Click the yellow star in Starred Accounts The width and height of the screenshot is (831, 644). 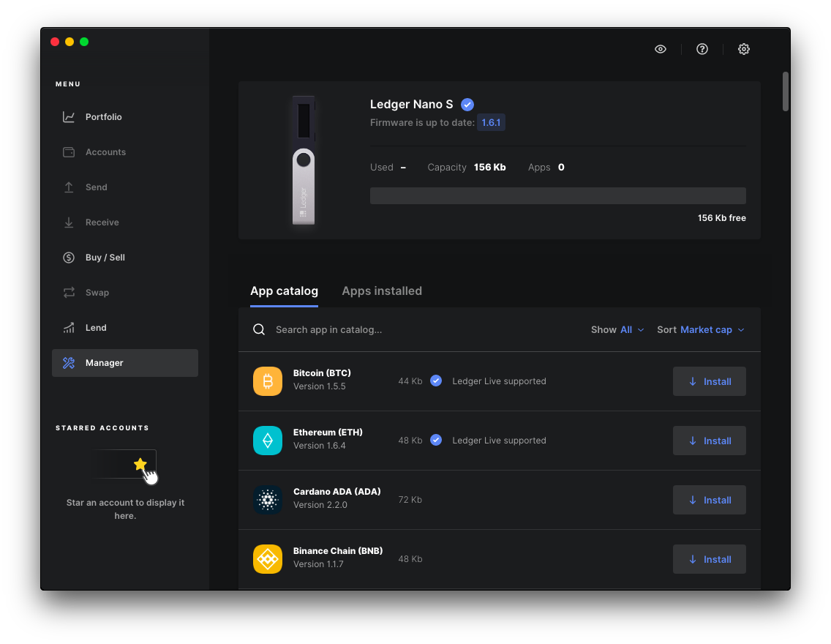click(x=140, y=464)
